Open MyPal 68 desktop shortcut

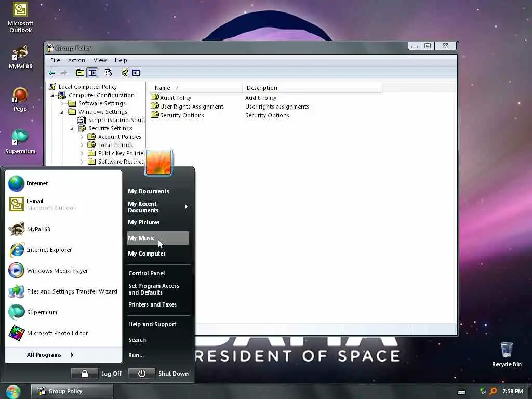[x=20, y=57]
